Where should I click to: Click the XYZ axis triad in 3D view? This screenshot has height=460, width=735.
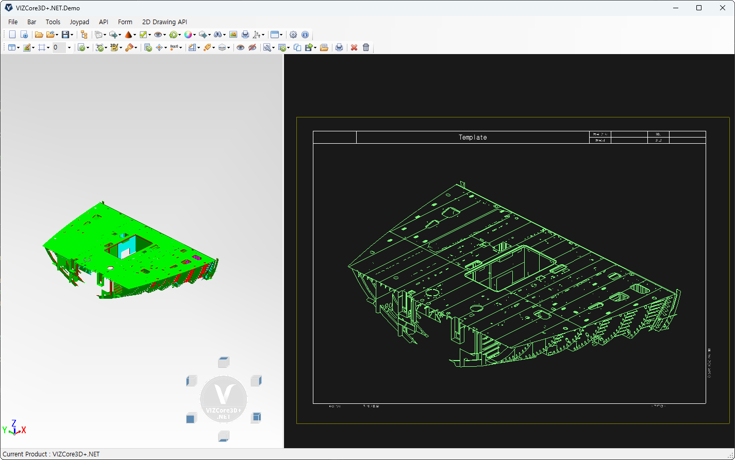14,428
